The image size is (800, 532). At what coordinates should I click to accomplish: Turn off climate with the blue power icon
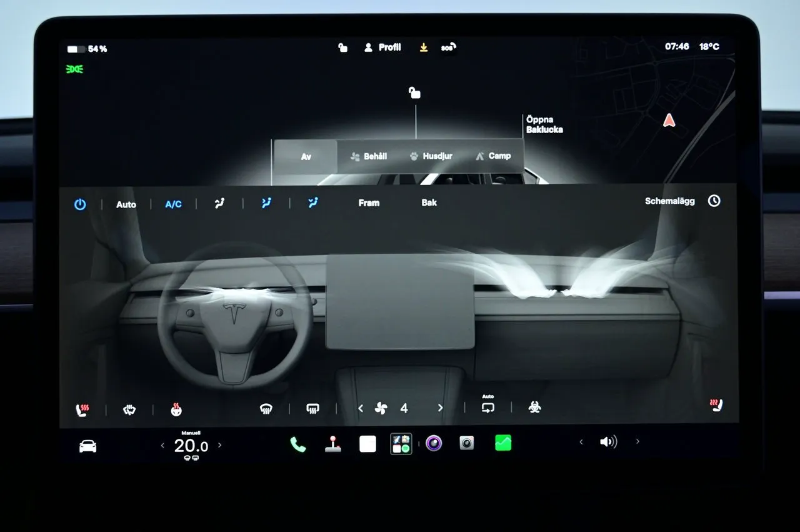coord(80,204)
